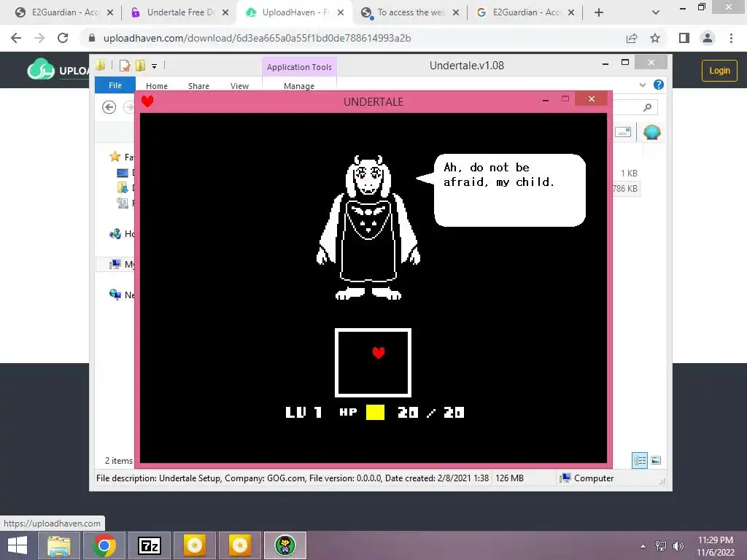The height and width of the screenshot is (560, 747).
Task: Click the Undertale taskbar icon
Action: click(285, 545)
